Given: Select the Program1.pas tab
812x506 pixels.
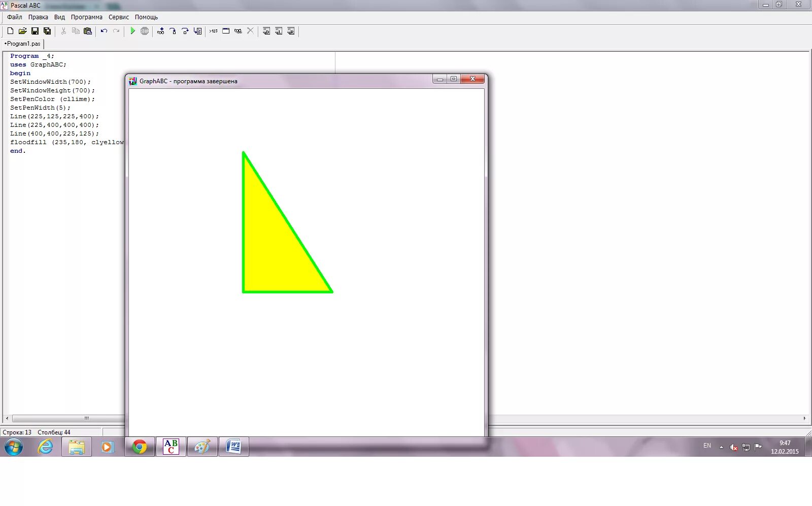Looking at the screenshot, I should pos(22,44).
